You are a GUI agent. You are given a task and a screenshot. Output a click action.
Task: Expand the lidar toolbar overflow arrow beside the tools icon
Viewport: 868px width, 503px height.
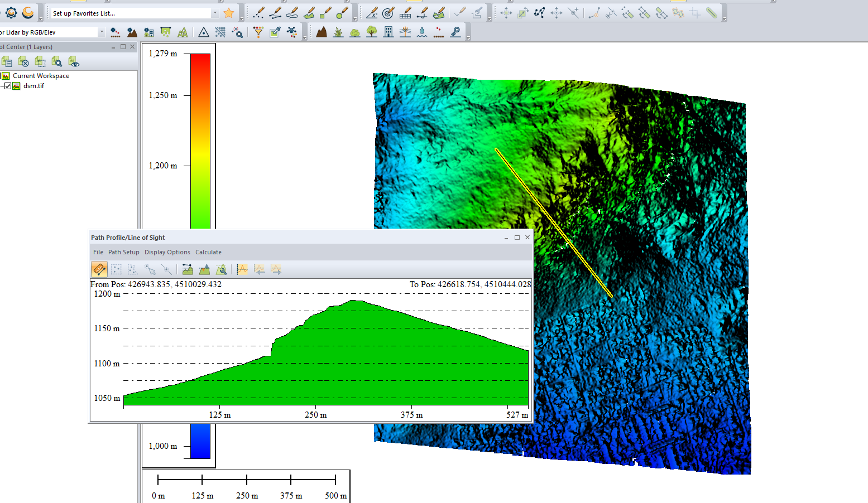coord(305,38)
